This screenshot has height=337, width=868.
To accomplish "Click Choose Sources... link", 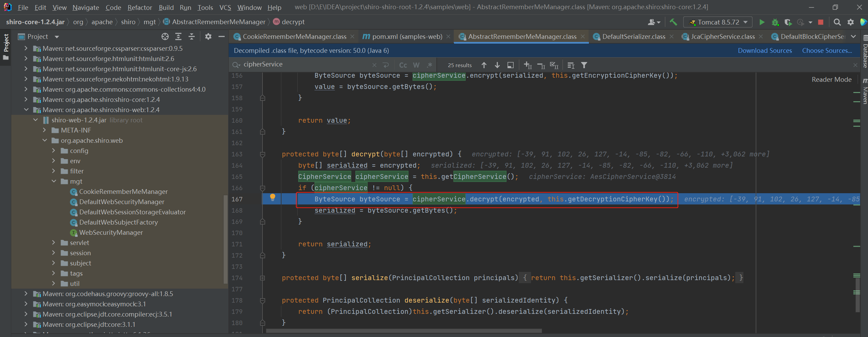I will [827, 50].
